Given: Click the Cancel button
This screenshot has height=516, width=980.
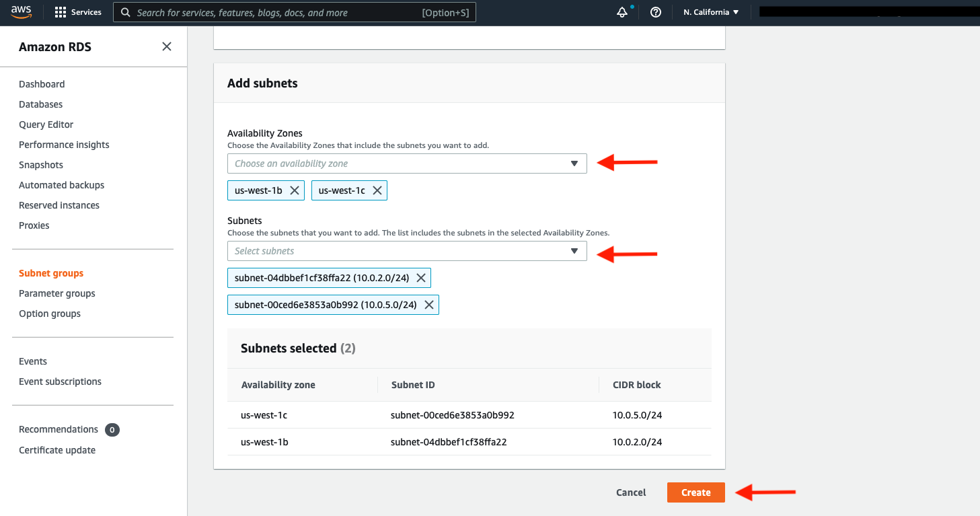Looking at the screenshot, I should pyautogui.click(x=631, y=492).
